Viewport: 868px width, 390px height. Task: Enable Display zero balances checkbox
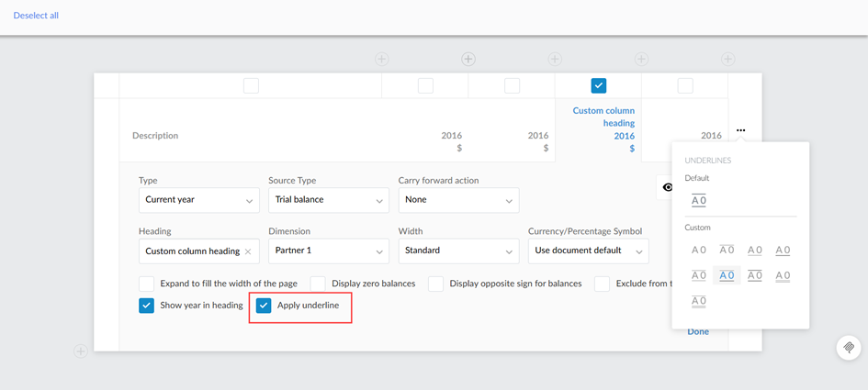pyautogui.click(x=318, y=284)
